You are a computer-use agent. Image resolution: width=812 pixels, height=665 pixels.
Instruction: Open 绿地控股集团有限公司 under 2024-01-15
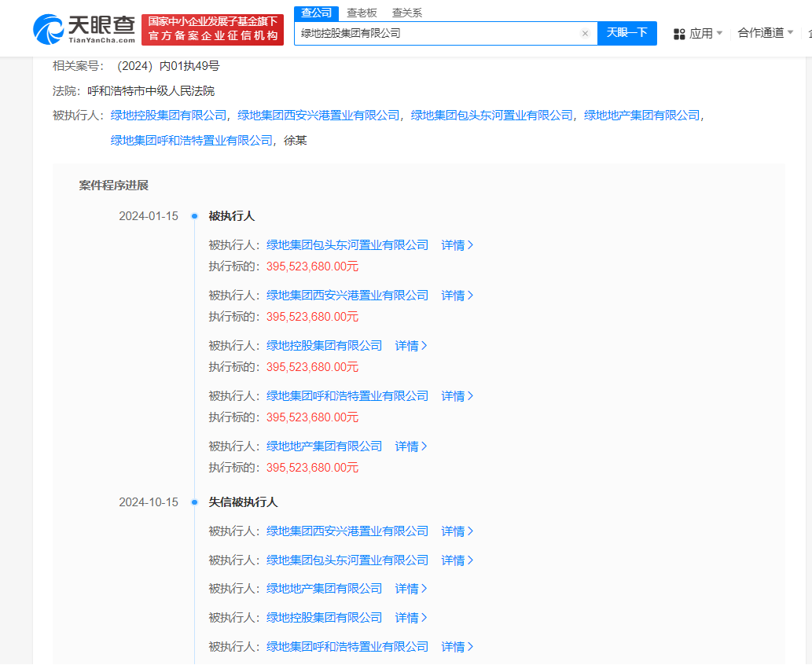pyautogui.click(x=324, y=345)
